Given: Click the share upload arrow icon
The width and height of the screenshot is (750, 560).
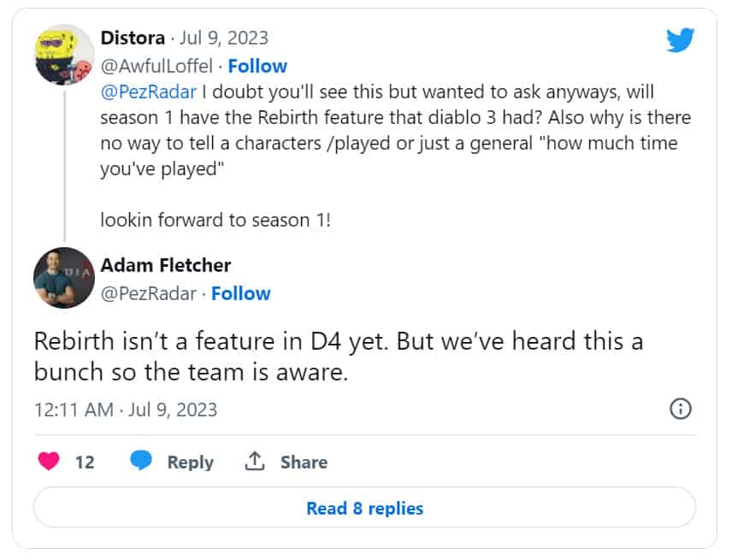Looking at the screenshot, I should (x=254, y=462).
